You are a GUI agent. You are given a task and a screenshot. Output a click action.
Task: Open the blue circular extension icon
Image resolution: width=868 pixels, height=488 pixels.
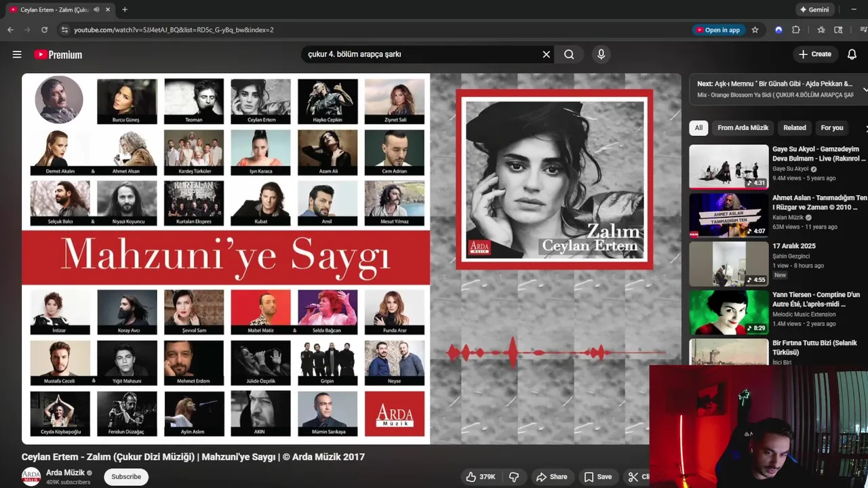778,30
